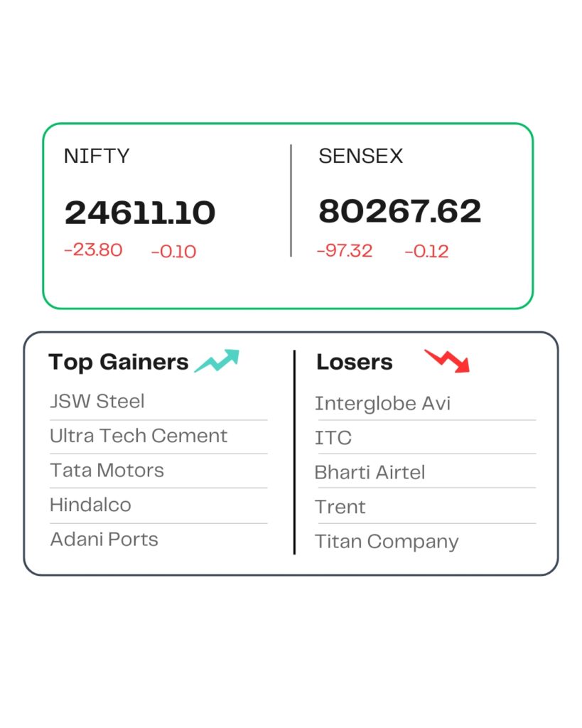
Task: Click the red downward trend arrow icon
Action: pyautogui.click(x=447, y=360)
